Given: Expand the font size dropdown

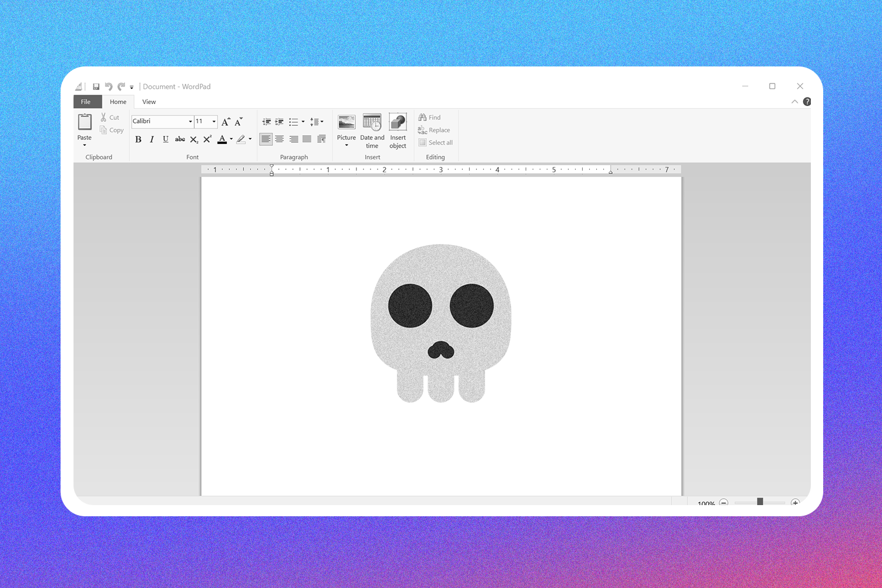Looking at the screenshot, I should [213, 122].
